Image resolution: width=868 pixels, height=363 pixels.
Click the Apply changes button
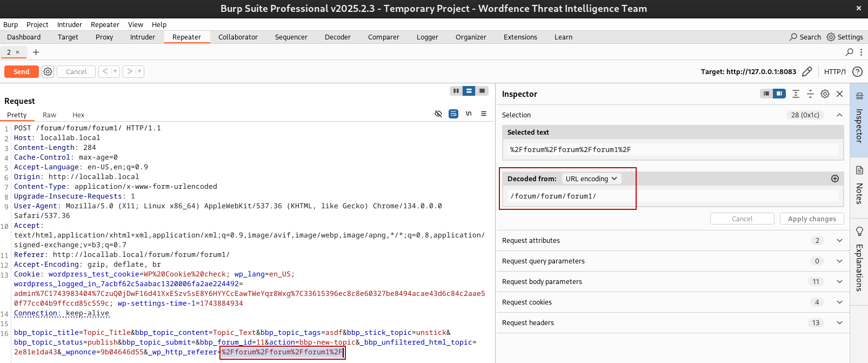click(x=811, y=219)
